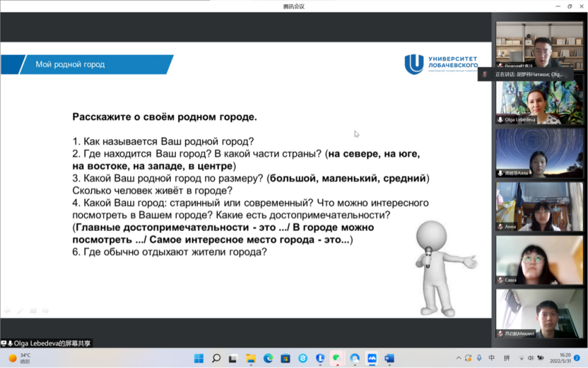
Task: Open Tencent Meeting from the taskbar
Action: pos(372,358)
